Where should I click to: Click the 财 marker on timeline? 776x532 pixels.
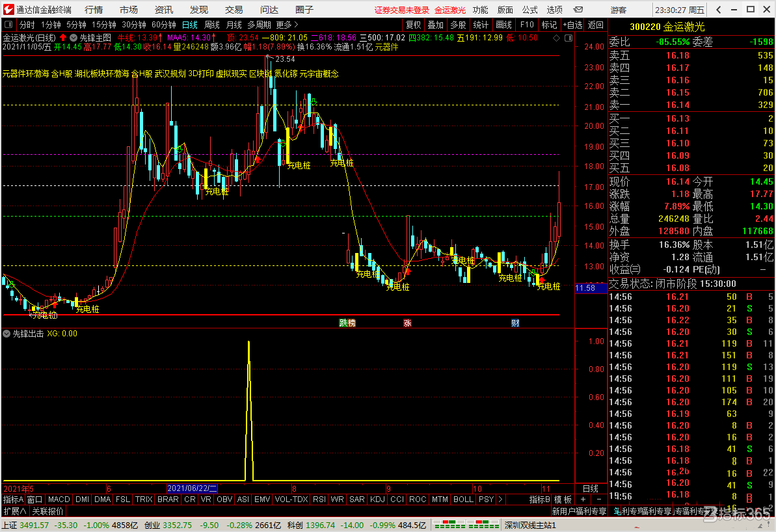click(x=515, y=323)
